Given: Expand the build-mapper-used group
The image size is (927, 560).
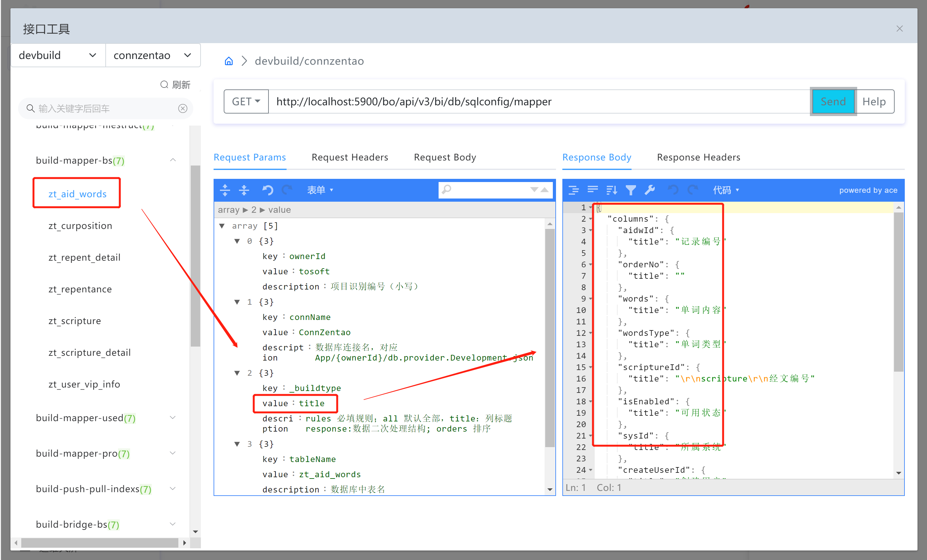Looking at the screenshot, I should [173, 418].
